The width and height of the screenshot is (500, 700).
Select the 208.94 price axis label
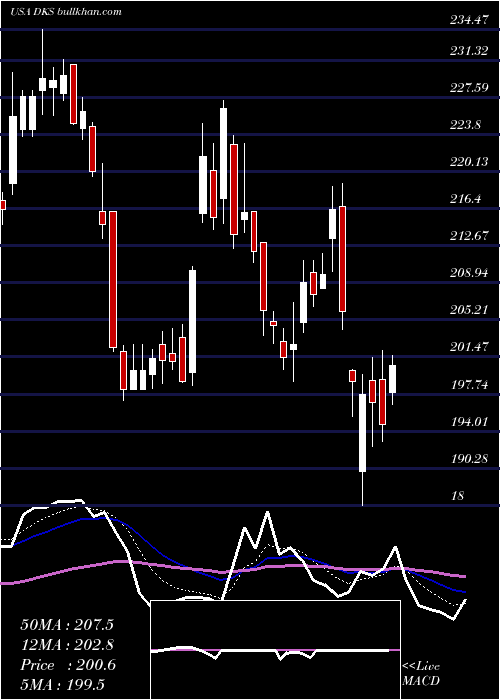(469, 273)
